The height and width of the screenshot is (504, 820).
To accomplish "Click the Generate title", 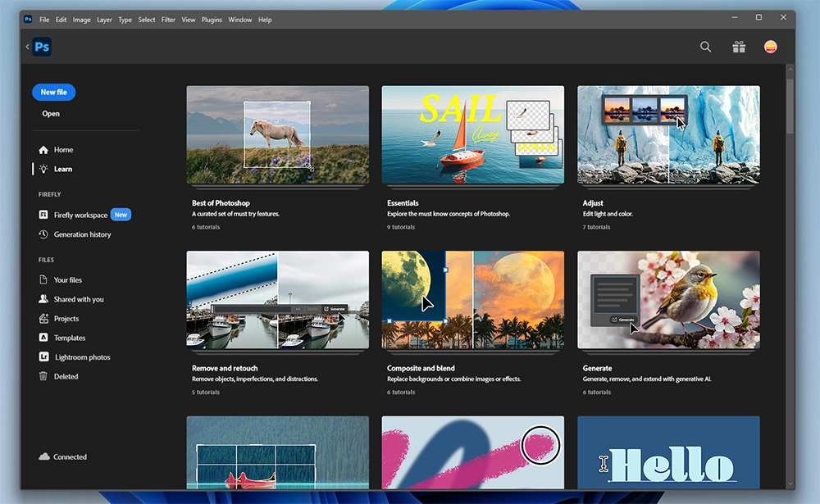I will [x=597, y=368].
